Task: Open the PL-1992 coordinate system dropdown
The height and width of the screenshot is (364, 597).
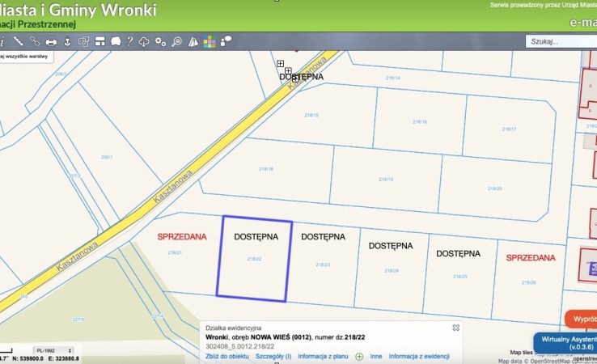Action: pyautogui.click(x=53, y=350)
